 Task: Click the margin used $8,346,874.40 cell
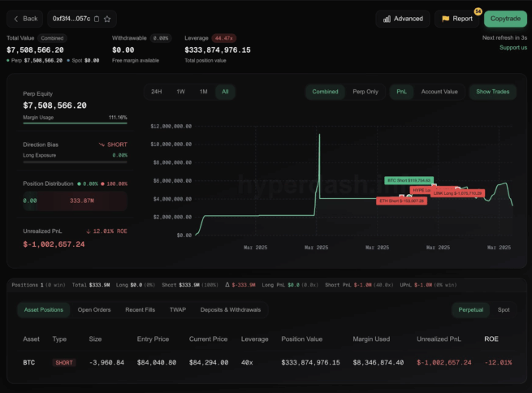pos(378,362)
